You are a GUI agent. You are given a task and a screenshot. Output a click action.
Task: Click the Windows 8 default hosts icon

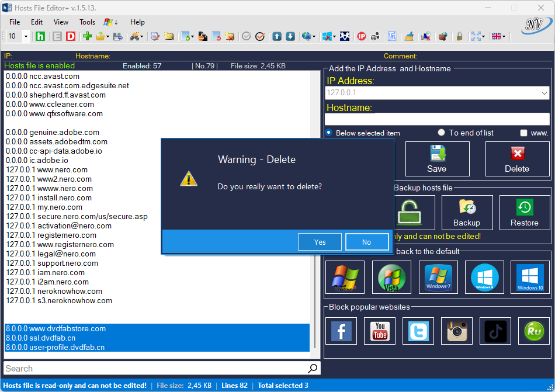click(x=484, y=277)
